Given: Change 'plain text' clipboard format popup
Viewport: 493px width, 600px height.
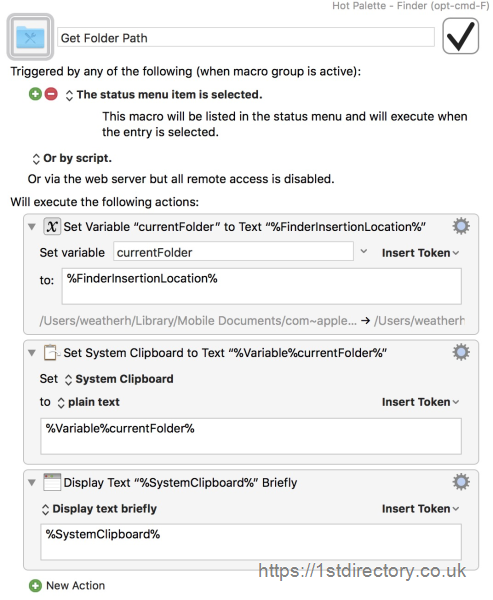Looking at the screenshot, I should point(88,402).
